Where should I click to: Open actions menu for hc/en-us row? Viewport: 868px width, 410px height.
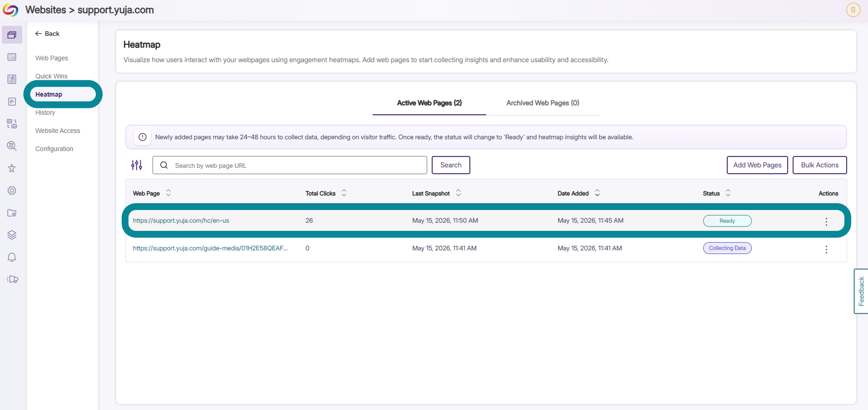click(826, 221)
